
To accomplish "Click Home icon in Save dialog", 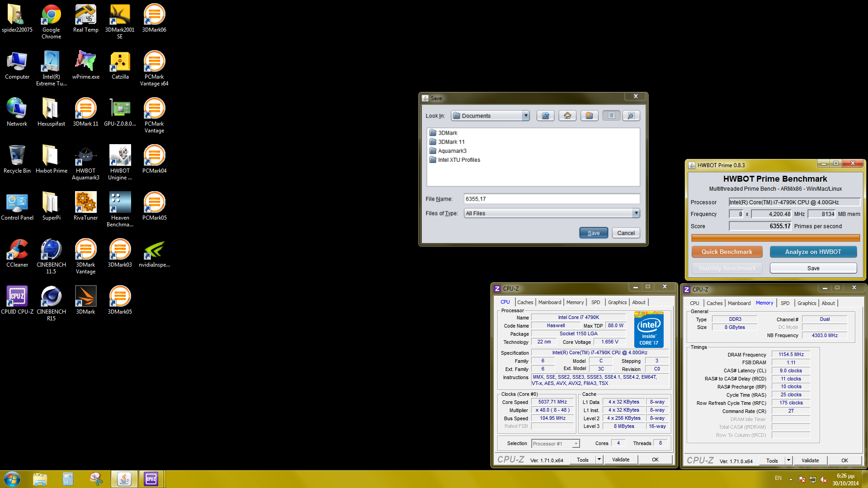I will click(x=567, y=116).
